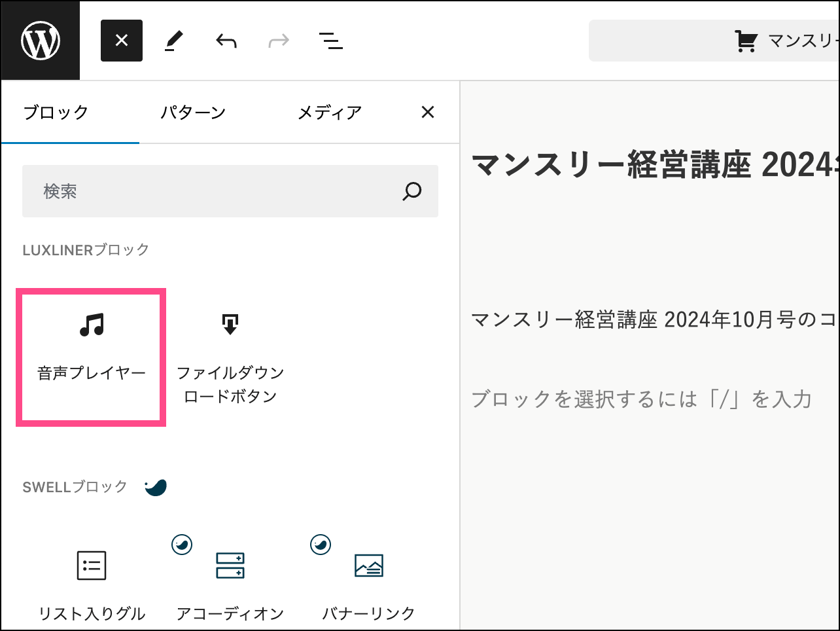
Task: Close the block inserter panel
Action: (428, 113)
